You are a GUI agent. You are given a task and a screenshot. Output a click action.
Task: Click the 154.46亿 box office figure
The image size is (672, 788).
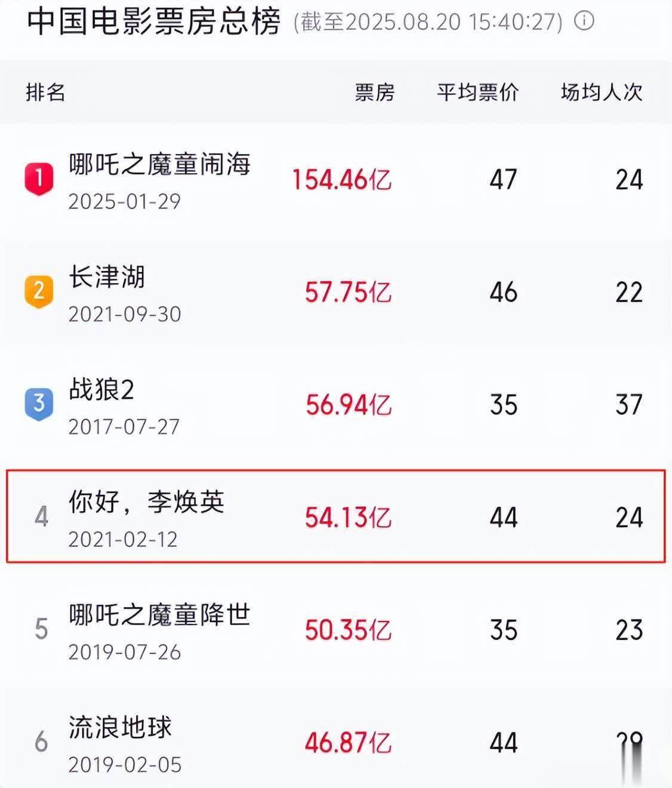click(x=341, y=180)
